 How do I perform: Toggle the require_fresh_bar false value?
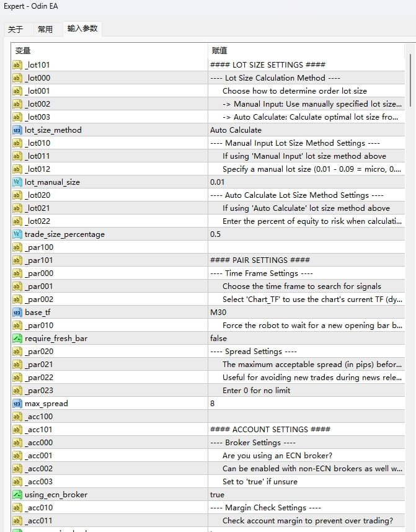218,339
